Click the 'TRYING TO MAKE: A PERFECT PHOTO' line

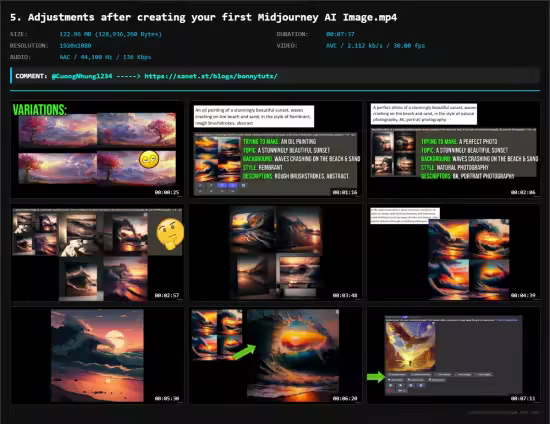[459, 142]
